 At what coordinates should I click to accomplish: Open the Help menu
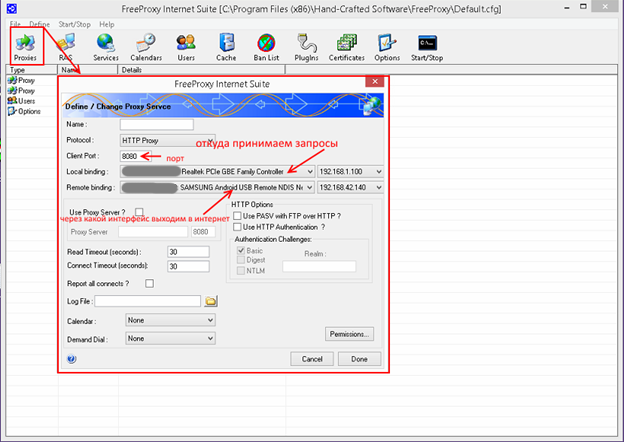(x=107, y=24)
